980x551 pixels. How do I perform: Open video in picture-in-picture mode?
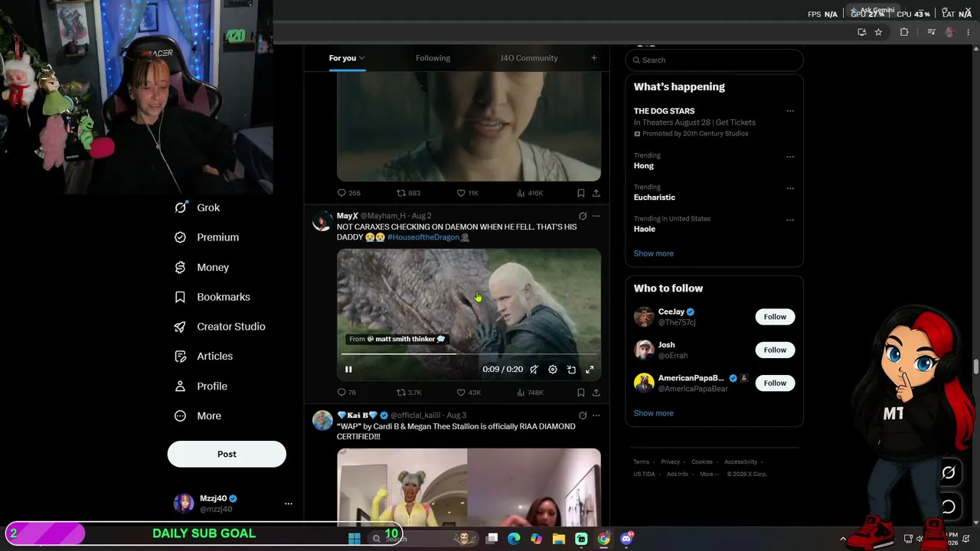click(571, 370)
